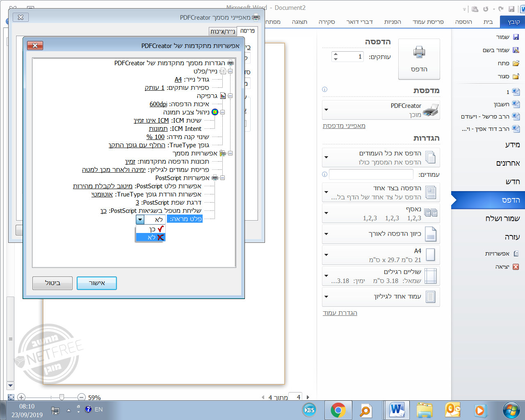525x420 pixels.
Task: Click the printer icon at the tree root
Action: pos(231,63)
